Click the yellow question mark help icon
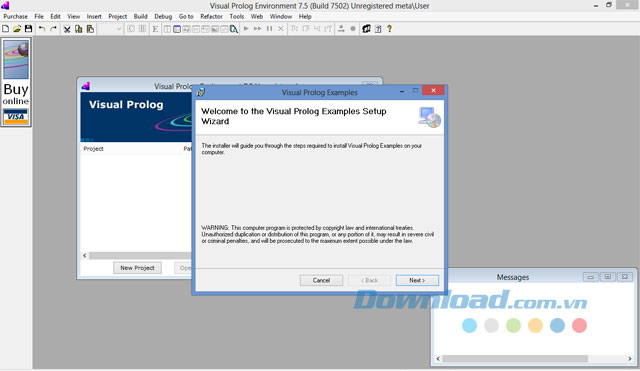 [389, 29]
